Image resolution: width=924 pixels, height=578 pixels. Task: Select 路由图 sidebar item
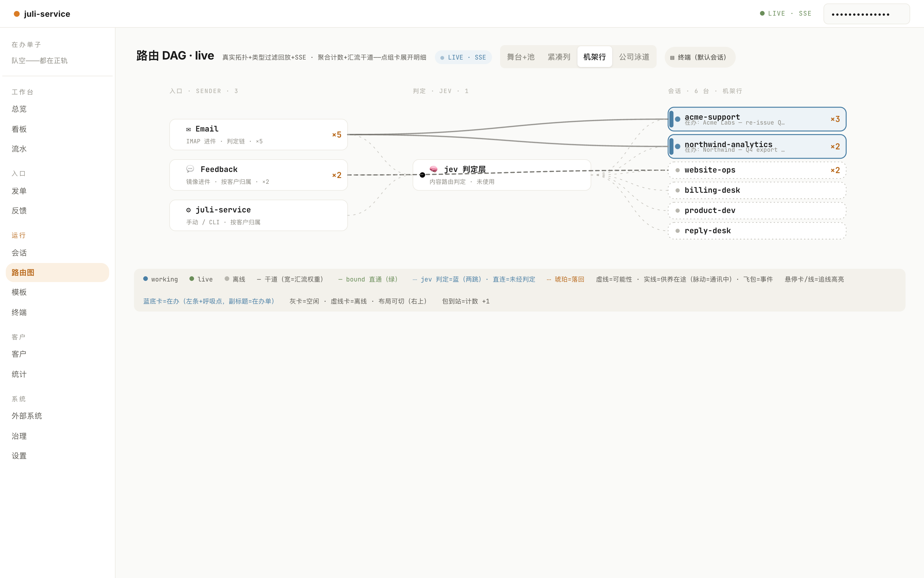tap(57, 273)
